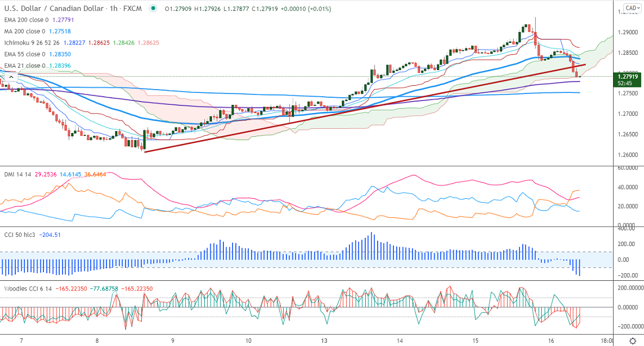Click the +0.00010 (+0.01%) change text
This screenshot has width=644, height=346.
tap(306, 9)
